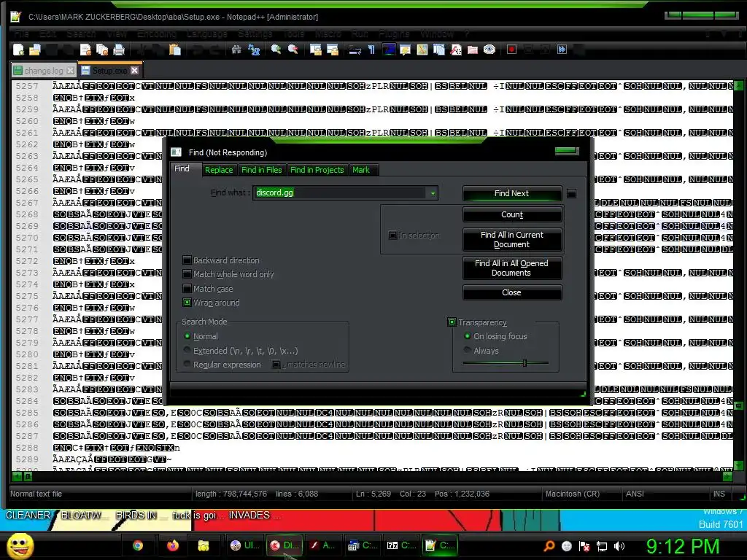Viewport: 747px width, 560px height.
Task: Open the Function List toolbar icon
Action: coord(456,50)
